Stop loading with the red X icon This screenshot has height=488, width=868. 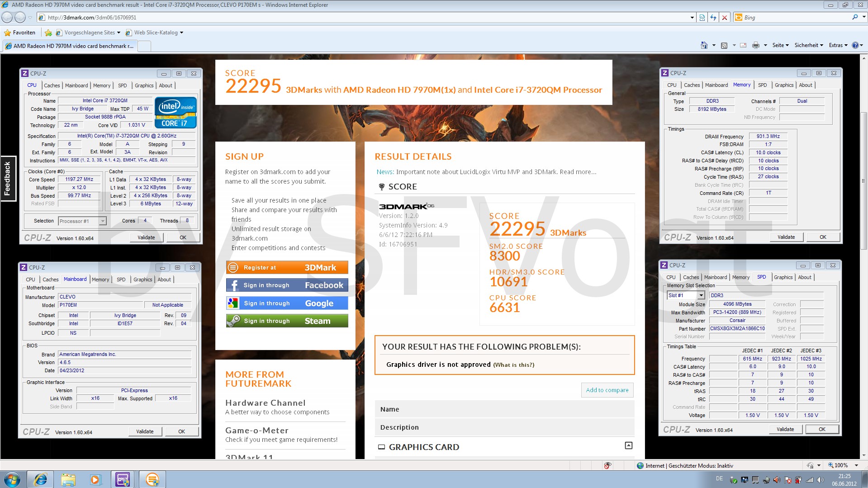(x=725, y=18)
